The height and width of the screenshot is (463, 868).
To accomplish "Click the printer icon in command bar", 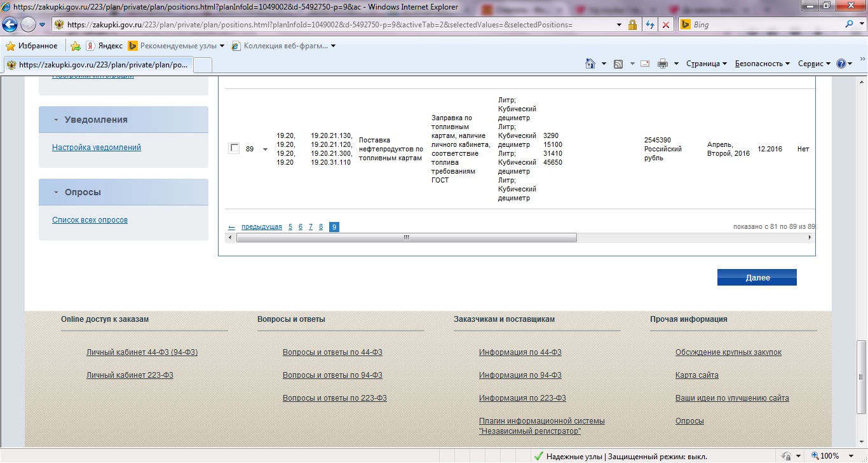I will (663, 64).
